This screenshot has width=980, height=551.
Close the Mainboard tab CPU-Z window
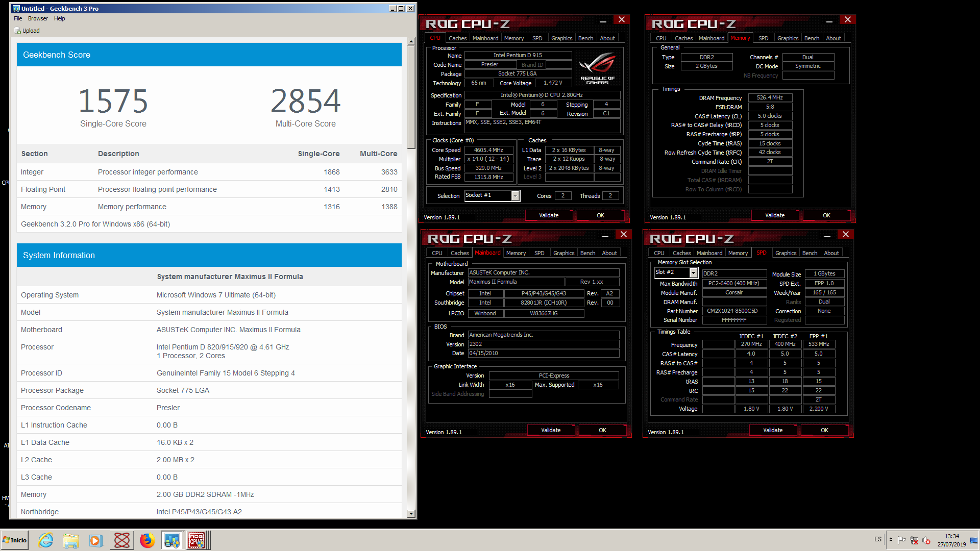(x=624, y=234)
